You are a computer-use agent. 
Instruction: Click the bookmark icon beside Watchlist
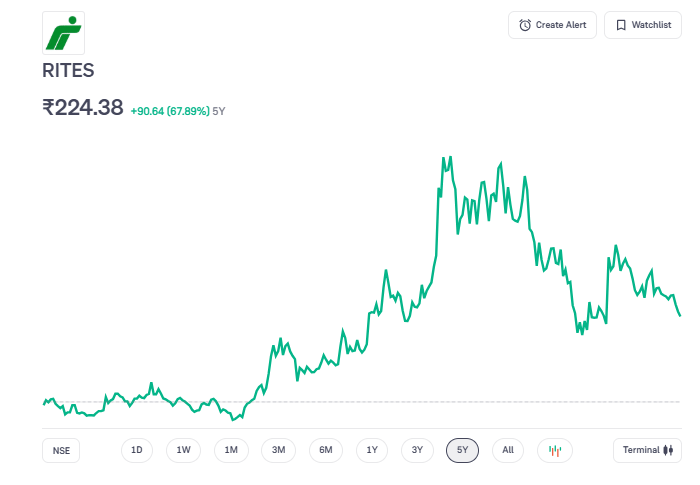621,25
